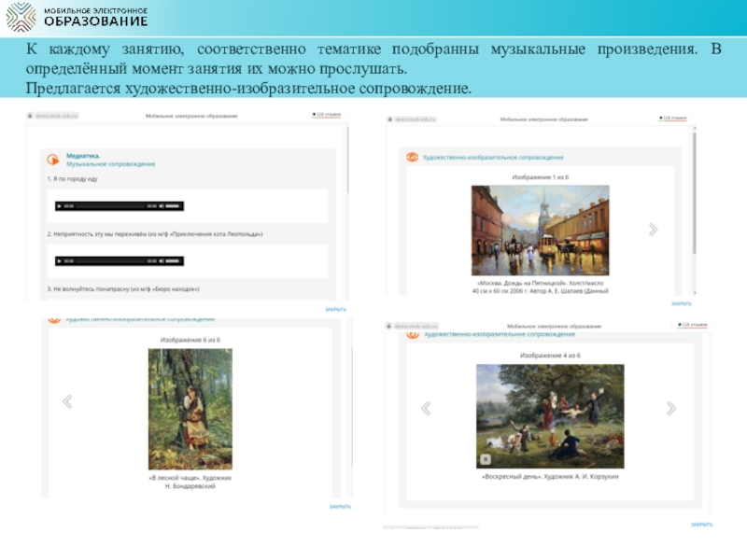
Task: Mute the «Неприятность эту мы переживём» audio player
Action: (x=162, y=261)
